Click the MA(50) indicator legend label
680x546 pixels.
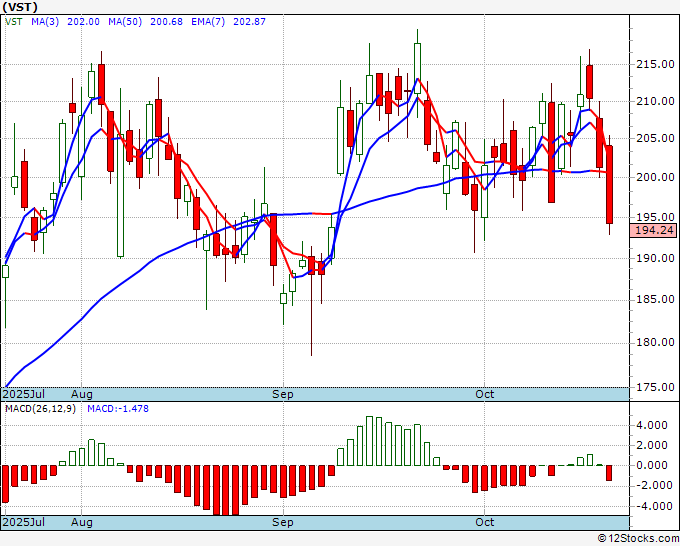point(125,22)
